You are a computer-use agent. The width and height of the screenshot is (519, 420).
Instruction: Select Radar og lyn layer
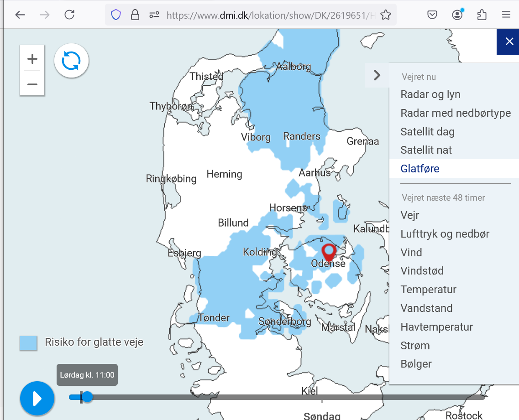pos(430,94)
